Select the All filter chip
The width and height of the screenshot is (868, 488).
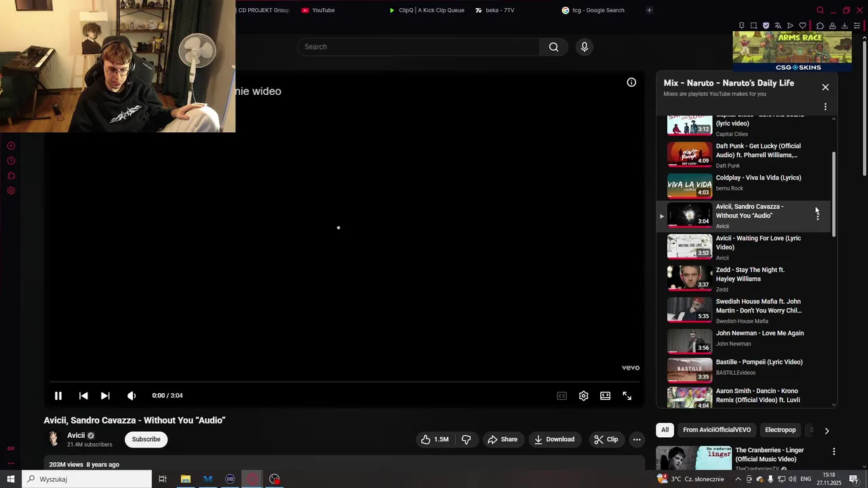(x=665, y=430)
